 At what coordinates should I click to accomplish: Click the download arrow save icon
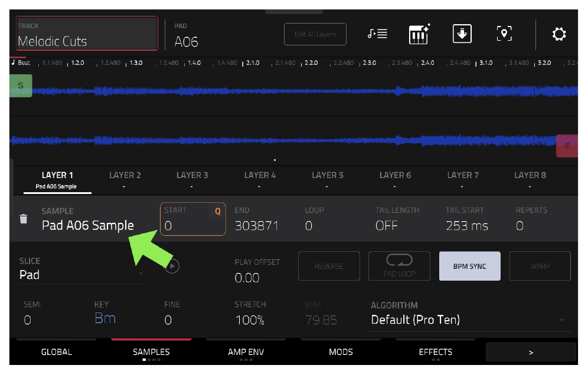pyautogui.click(x=462, y=34)
